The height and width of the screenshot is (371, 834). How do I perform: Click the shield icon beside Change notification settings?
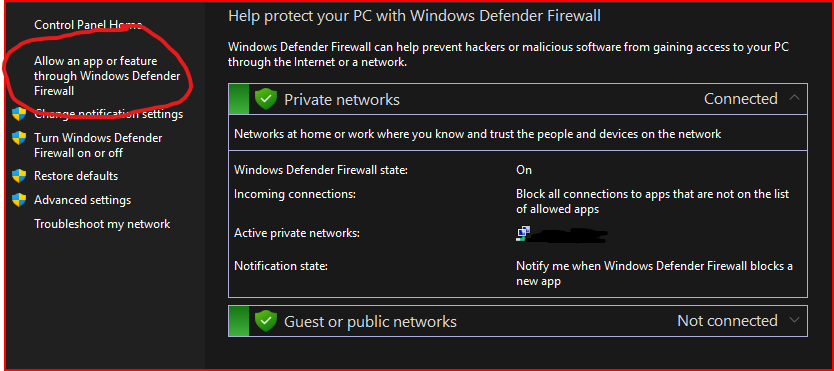[x=19, y=114]
